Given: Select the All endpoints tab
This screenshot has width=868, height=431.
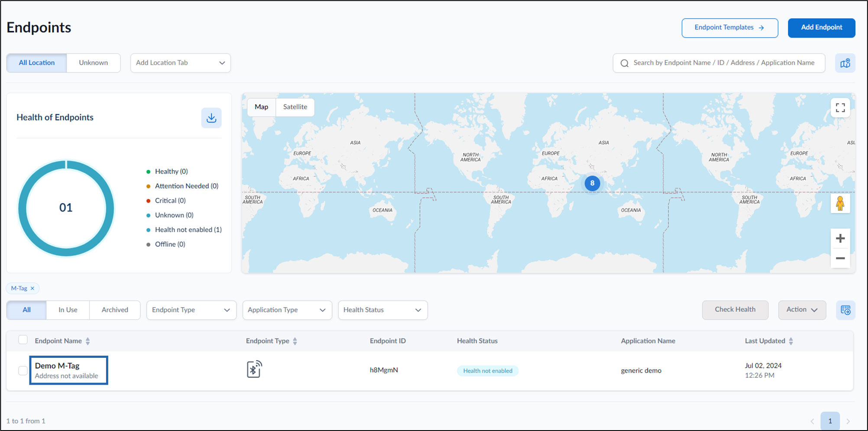Looking at the screenshot, I should 26,310.
